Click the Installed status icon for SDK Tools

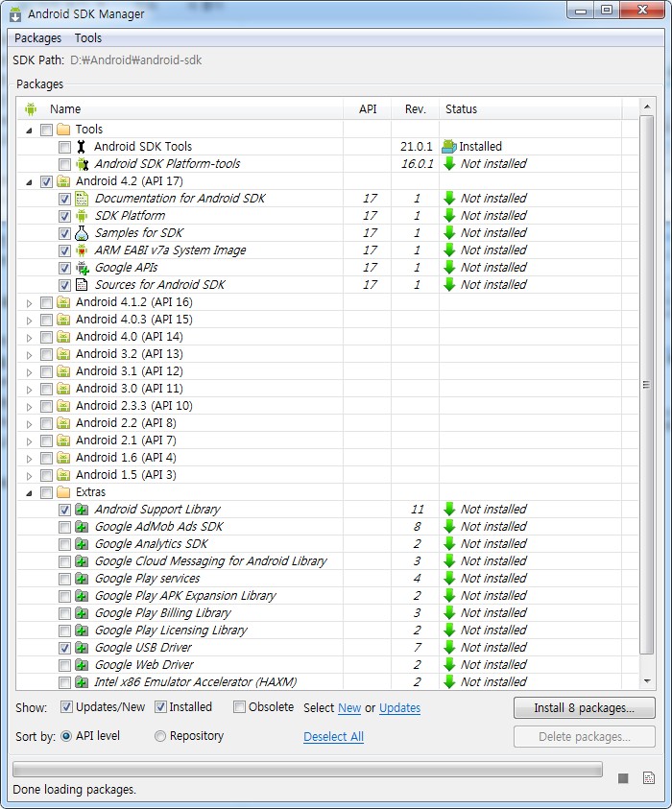click(449, 147)
